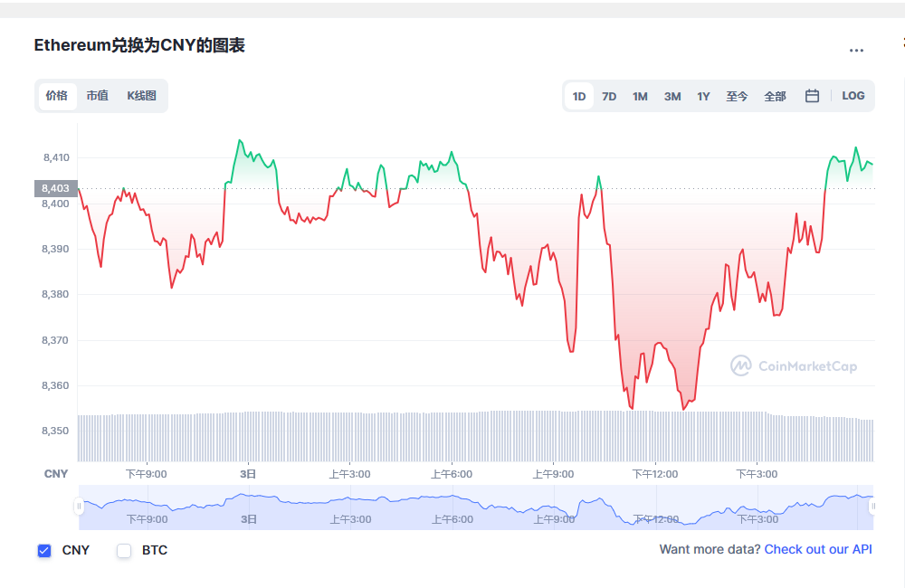Click the 8,403 current price label
This screenshot has width=905, height=588.
(x=55, y=188)
